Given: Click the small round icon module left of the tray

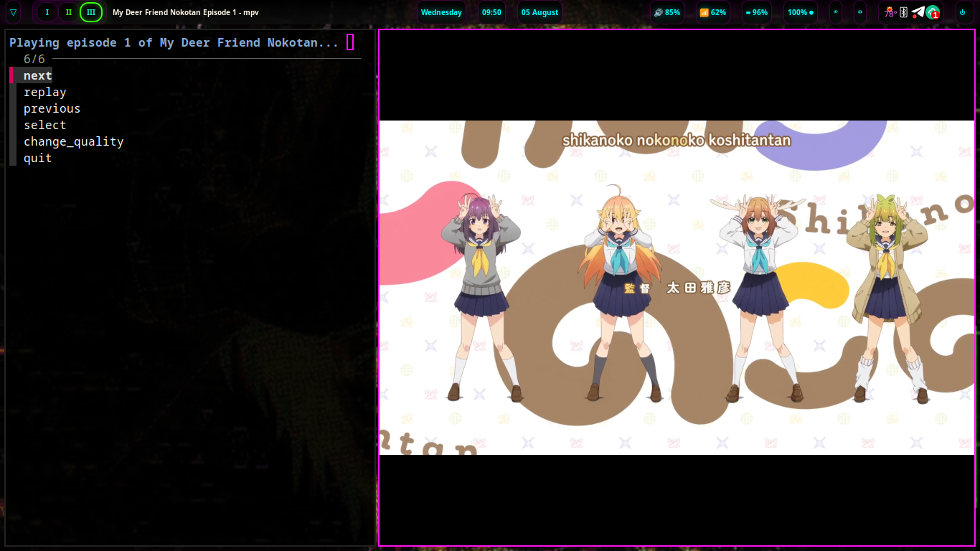Looking at the screenshot, I should 860,12.
